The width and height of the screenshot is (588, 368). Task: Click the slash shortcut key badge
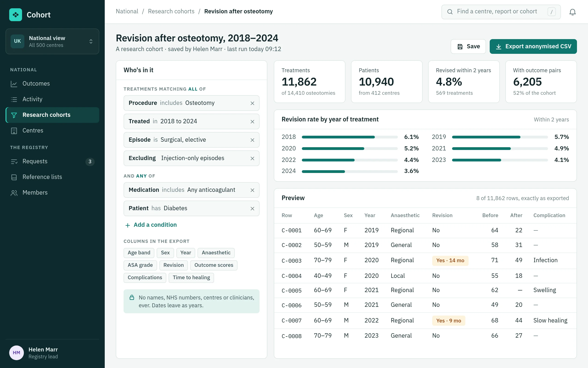pos(551,12)
